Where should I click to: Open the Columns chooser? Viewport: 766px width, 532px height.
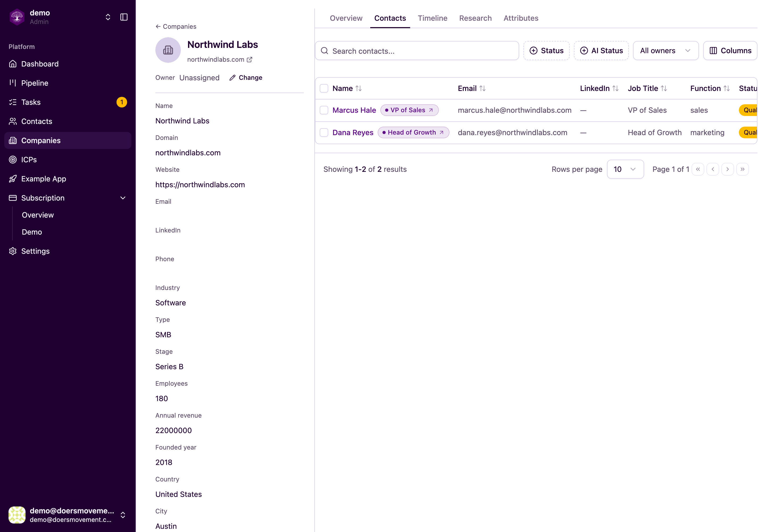tap(730, 51)
